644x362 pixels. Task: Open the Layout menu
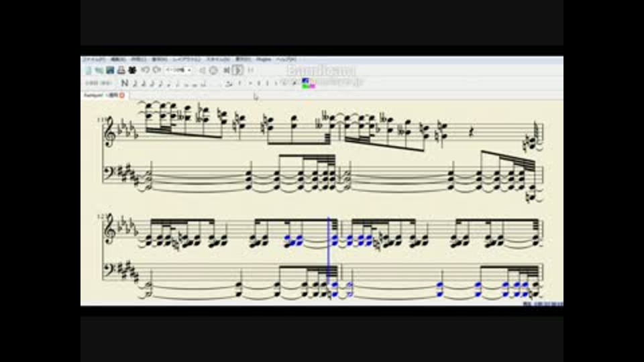187,59
